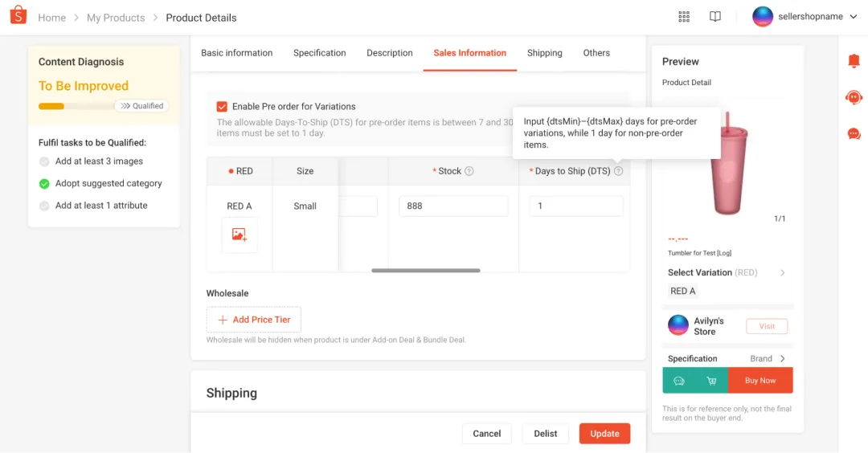Open the customer support headset icon
868x453 pixels.
point(854,97)
